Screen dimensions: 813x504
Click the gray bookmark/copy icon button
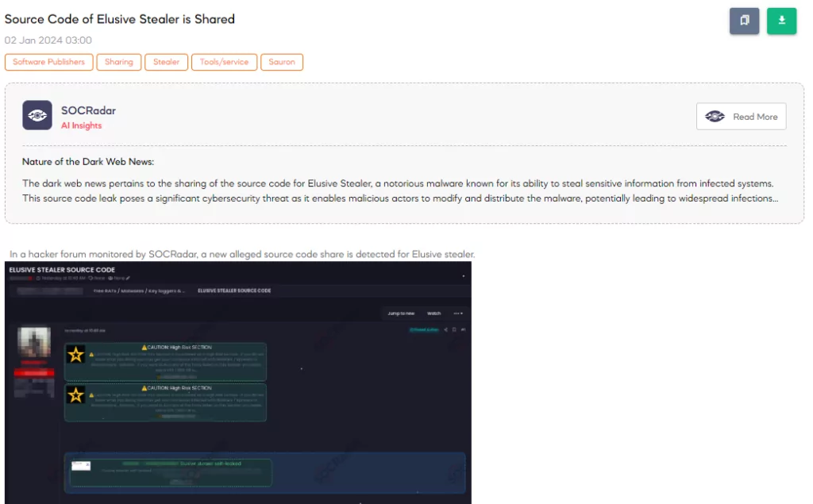[744, 21]
